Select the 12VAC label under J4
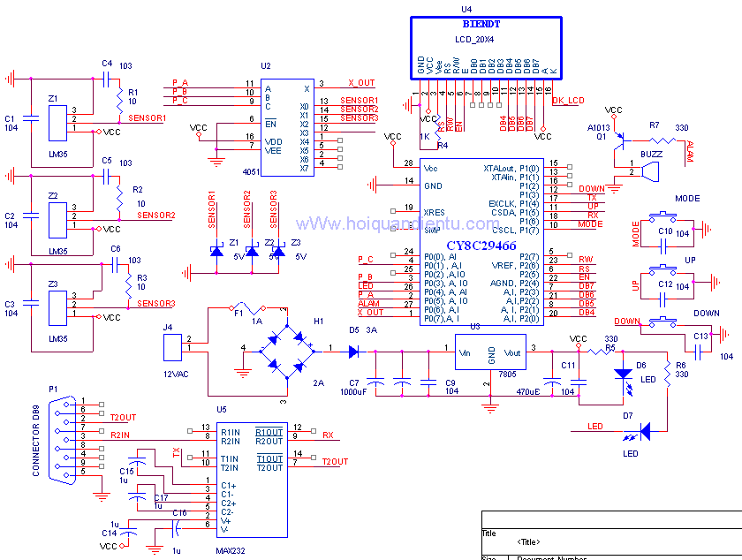The height and width of the screenshot is (560, 742). (x=176, y=374)
